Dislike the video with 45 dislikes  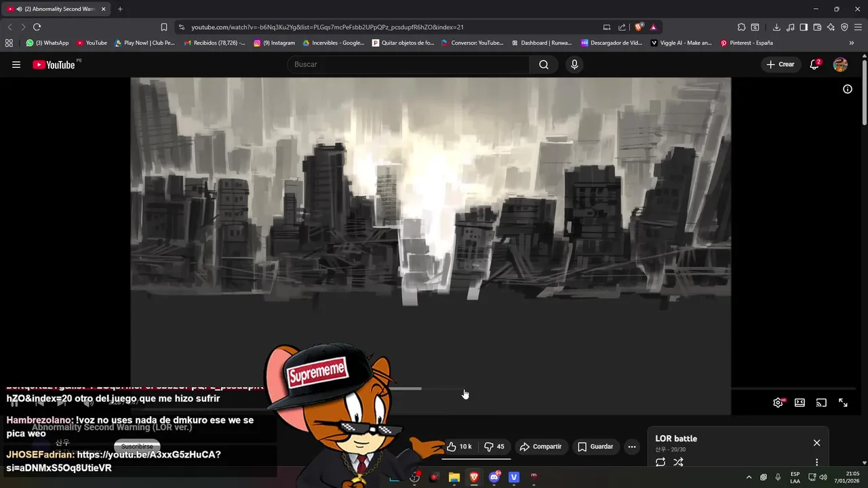click(494, 447)
